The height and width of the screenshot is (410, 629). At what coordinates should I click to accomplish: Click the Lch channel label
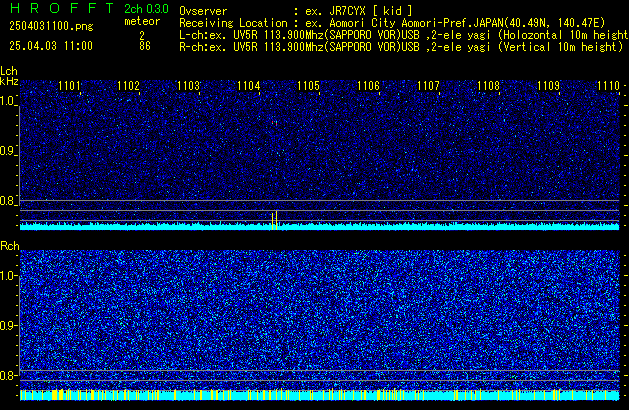click(x=9, y=71)
